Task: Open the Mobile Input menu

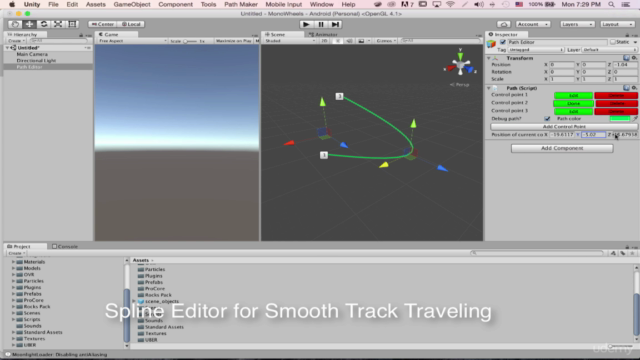Action: (x=284, y=4)
